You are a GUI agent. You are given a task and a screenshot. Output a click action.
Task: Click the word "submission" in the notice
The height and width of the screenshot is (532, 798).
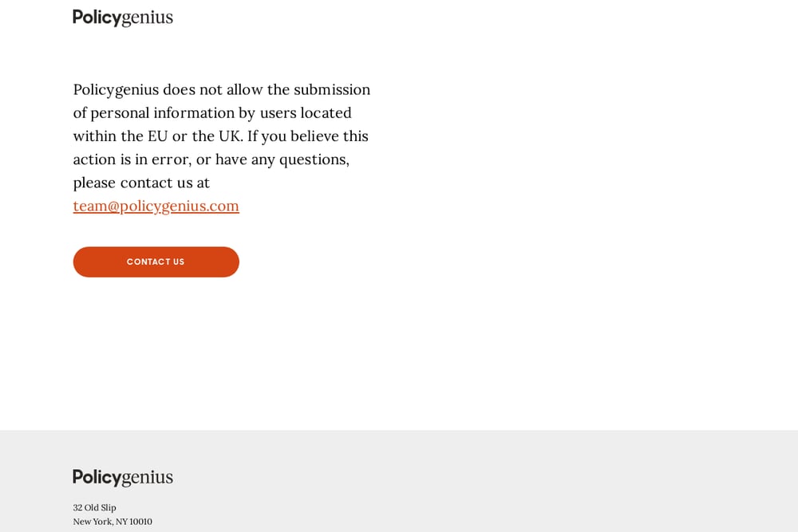(332, 89)
